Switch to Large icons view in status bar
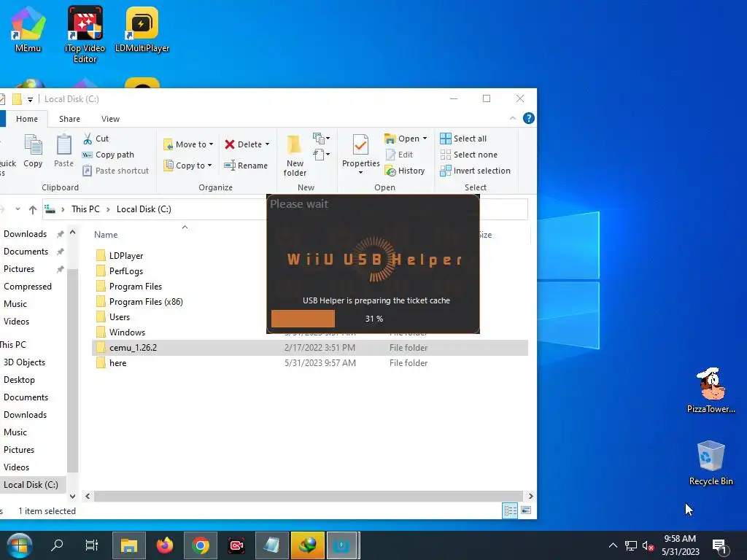This screenshot has height=560, width=747. click(x=525, y=510)
